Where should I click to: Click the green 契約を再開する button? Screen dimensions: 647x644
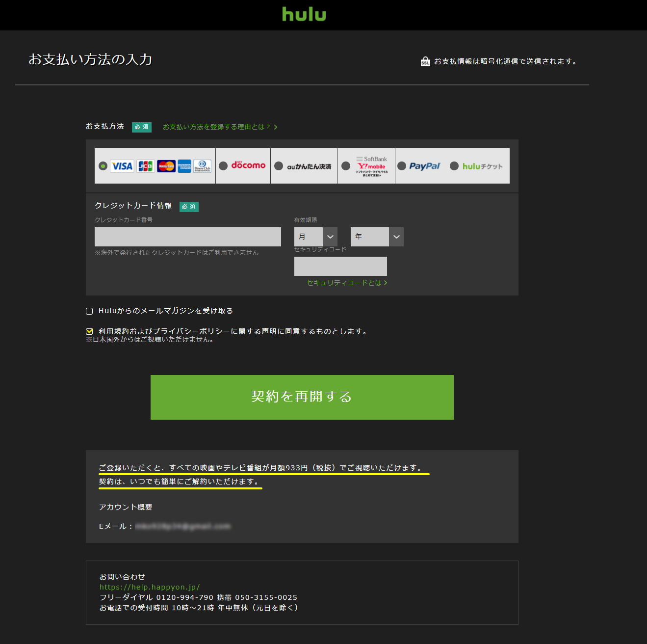(302, 397)
